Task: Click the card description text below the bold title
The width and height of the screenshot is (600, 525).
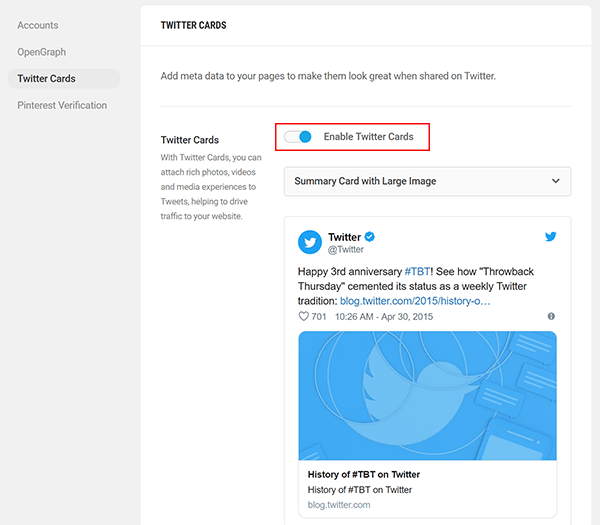Action: click(360, 490)
